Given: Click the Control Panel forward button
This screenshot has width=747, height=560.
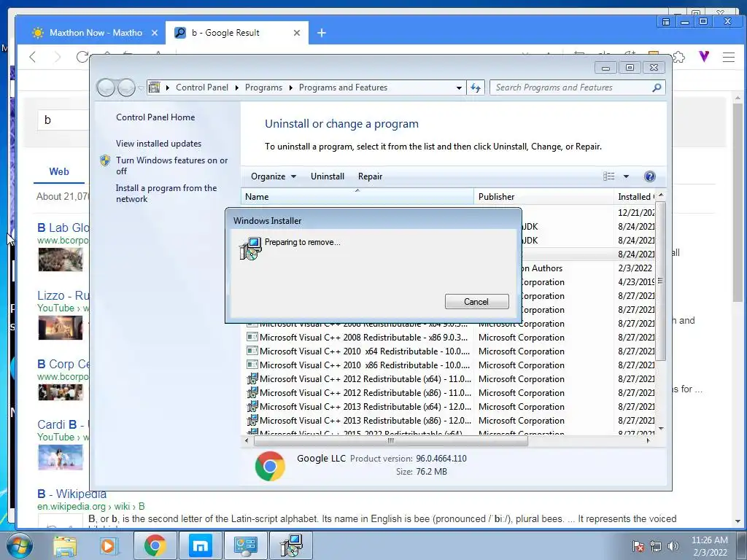Looking at the screenshot, I should [x=126, y=87].
